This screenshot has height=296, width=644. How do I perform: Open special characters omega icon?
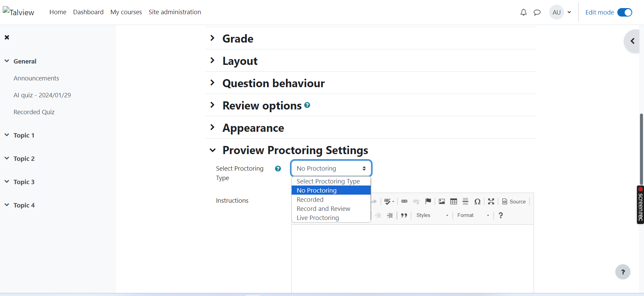(477, 201)
